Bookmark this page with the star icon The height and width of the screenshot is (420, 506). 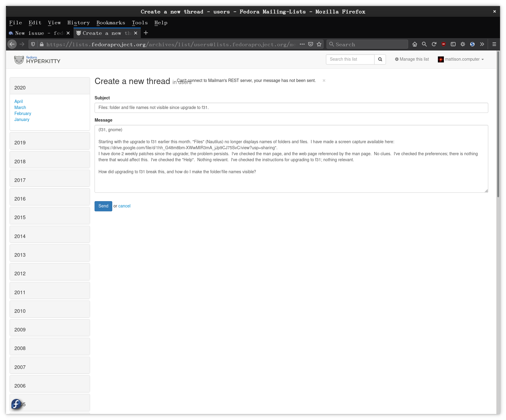(x=319, y=44)
